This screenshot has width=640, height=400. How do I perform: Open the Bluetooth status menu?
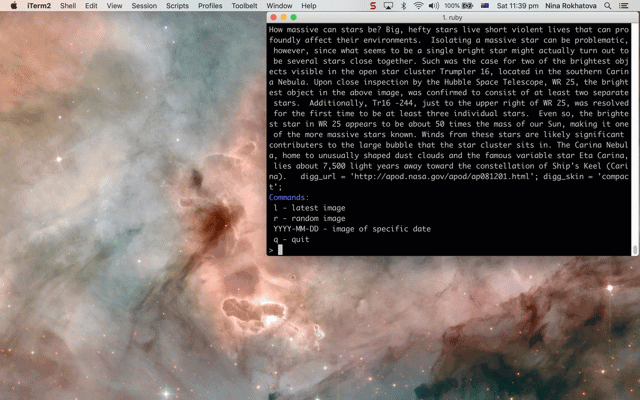coord(403,6)
